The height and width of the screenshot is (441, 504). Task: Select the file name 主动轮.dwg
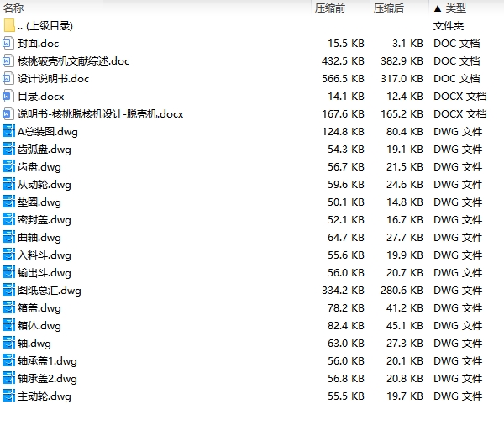point(45,396)
